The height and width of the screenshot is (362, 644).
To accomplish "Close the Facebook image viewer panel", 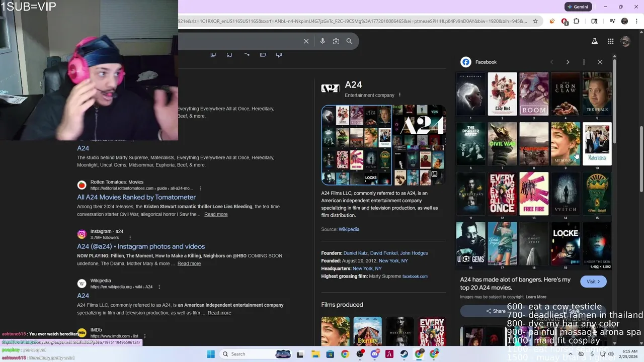I will pyautogui.click(x=600, y=62).
